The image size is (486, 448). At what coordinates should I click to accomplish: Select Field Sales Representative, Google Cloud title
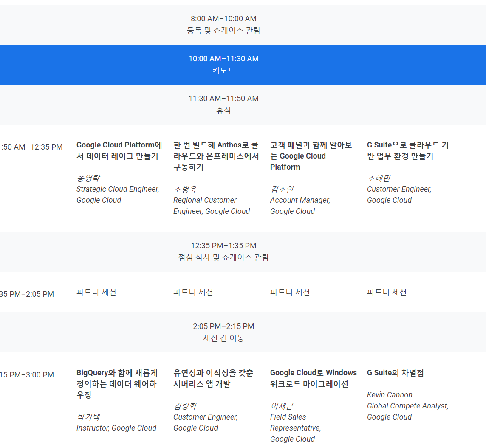click(x=296, y=428)
